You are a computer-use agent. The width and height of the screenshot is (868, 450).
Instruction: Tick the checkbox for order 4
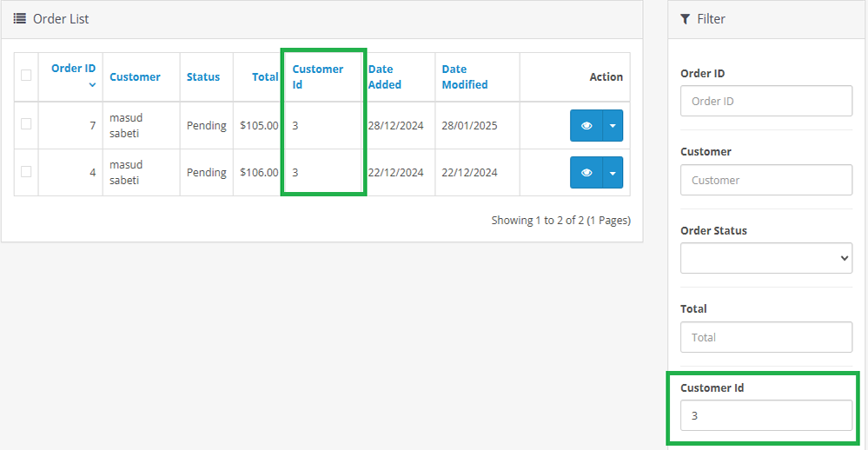coord(26,171)
